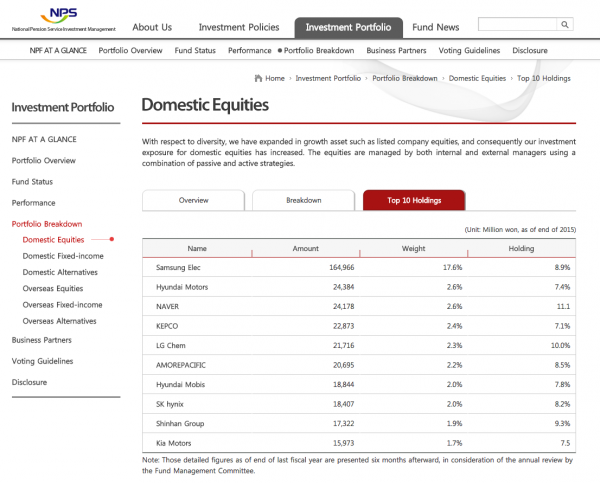
Task: Select the Kia Motors row name
Action: (173, 443)
